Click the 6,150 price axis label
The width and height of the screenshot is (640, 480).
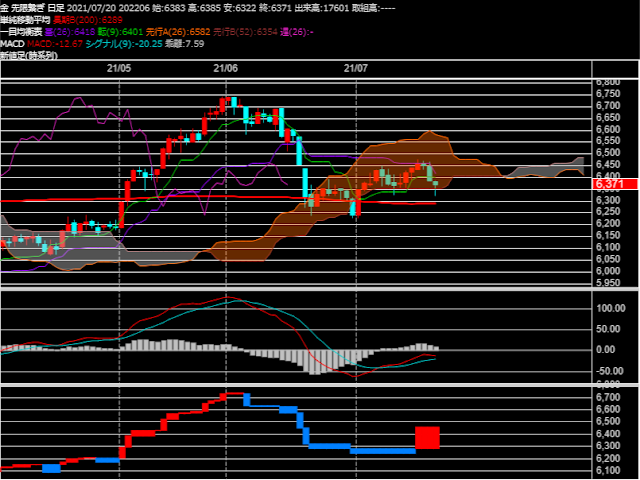point(608,235)
